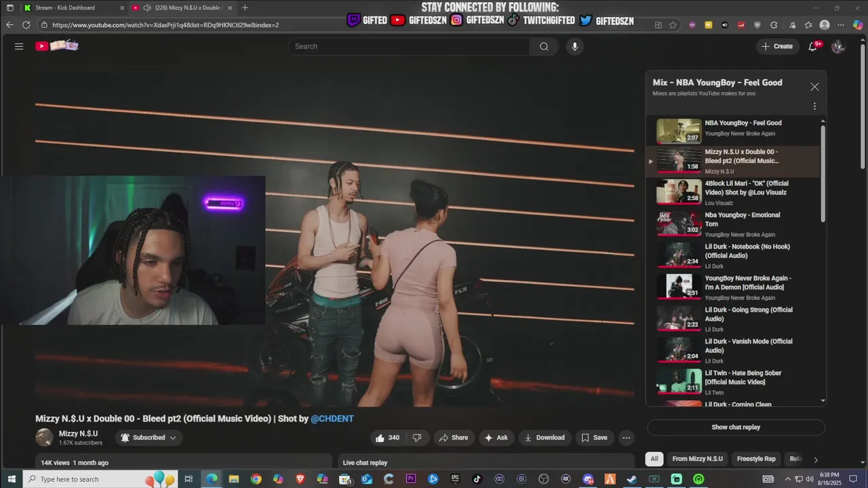Dislike the Bleed pt2 video

[418, 438]
